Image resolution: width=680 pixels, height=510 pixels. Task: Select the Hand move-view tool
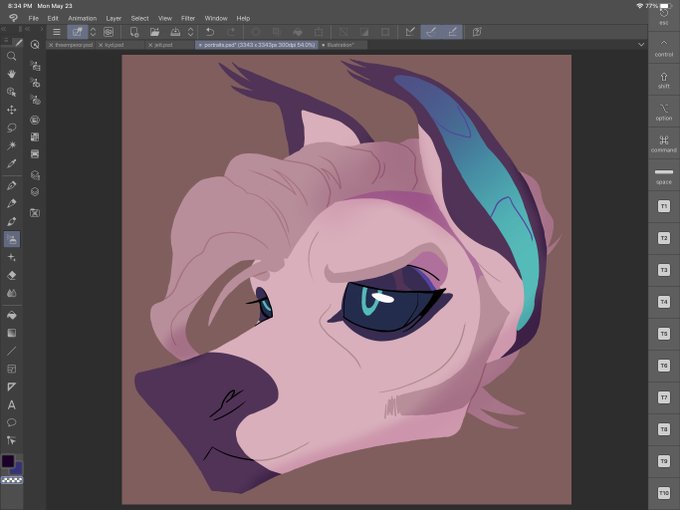(x=12, y=74)
